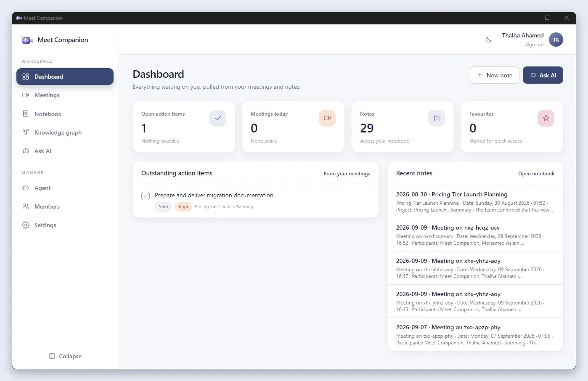Viewport: 588px width, 381px height.
Task: Click the Dashboard grid icon in sidebar
Action: (x=26, y=77)
